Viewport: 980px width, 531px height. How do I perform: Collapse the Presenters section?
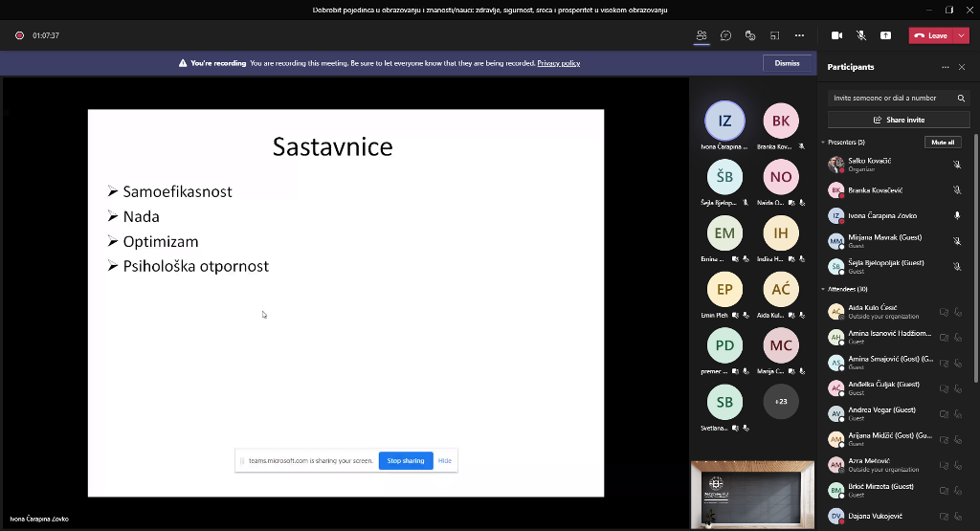823,143
